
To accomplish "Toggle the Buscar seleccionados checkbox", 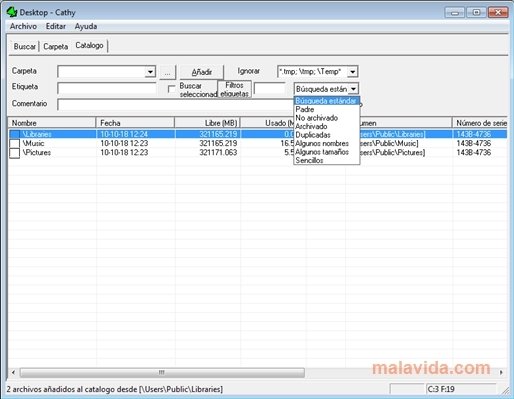I will 171,89.
